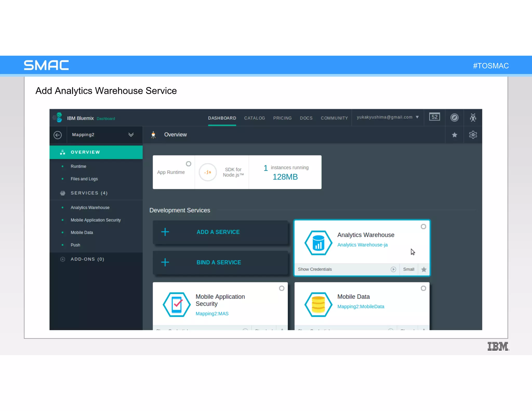The height and width of the screenshot is (411, 532).
Task: Select Mobile Data in the sidebar
Action: point(82,233)
